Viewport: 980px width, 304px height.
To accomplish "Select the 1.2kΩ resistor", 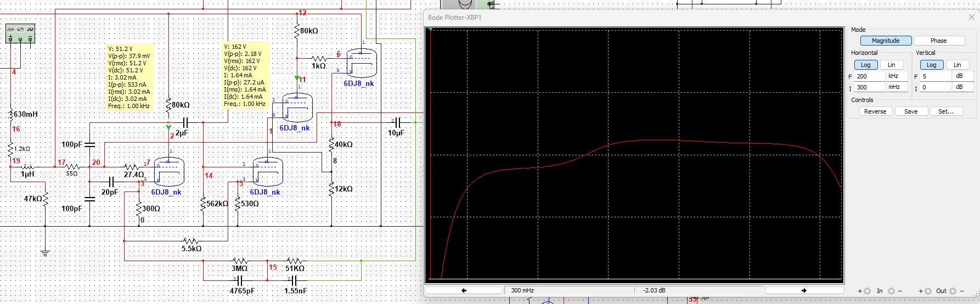I will [x=11, y=149].
